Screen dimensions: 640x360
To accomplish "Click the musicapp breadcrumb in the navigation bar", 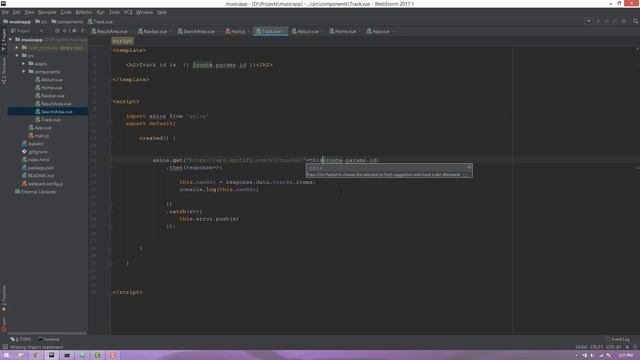I will [x=17, y=22].
